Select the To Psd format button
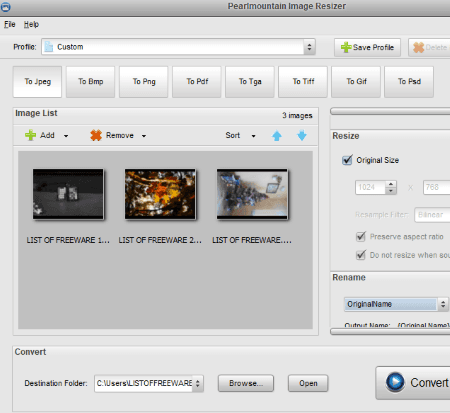450x413 pixels. (x=409, y=82)
